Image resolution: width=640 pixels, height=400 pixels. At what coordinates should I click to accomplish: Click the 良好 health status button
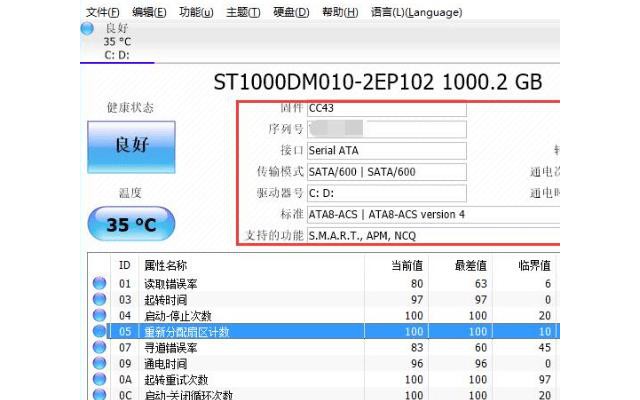click(x=131, y=147)
